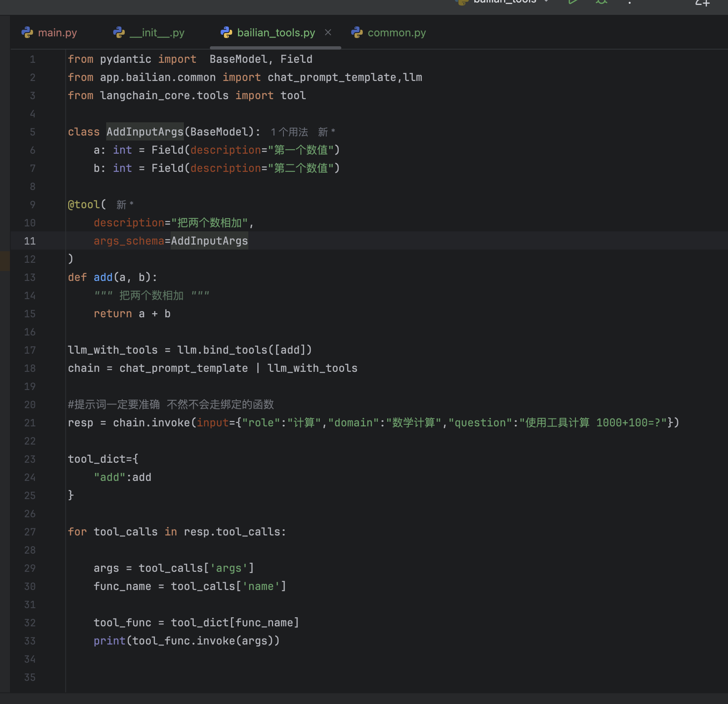Screen dimensions: 728x704
Task: Click the '新 *' author hint beside @tool(
Action: click(x=125, y=205)
